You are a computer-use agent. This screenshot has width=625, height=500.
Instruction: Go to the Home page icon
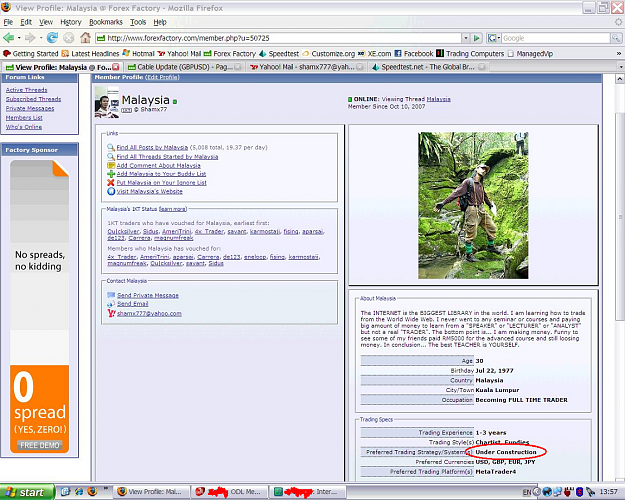[x=85, y=38]
